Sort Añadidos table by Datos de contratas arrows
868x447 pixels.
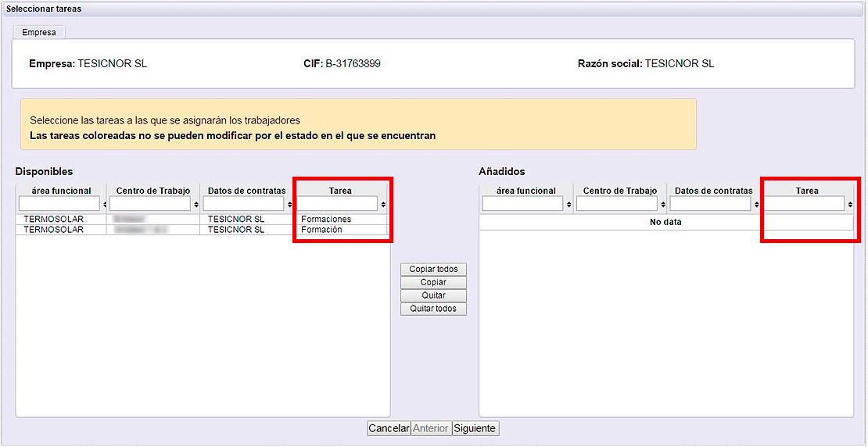[x=757, y=204]
